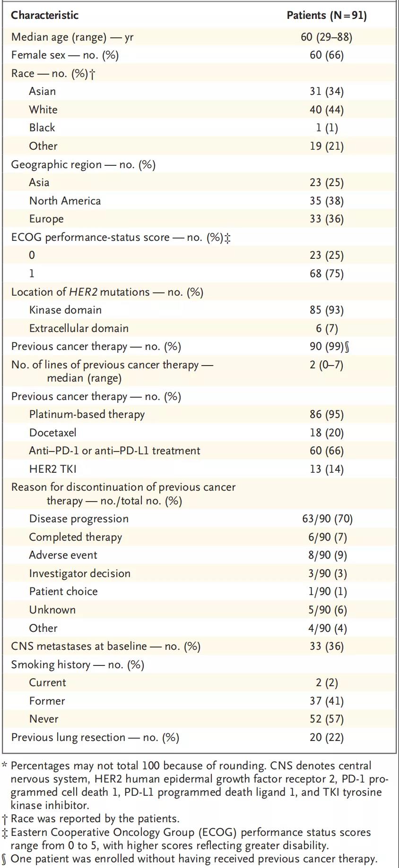
Task: Select the 'Platinum-based therapy' row label
Action: [x=87, y=414]
